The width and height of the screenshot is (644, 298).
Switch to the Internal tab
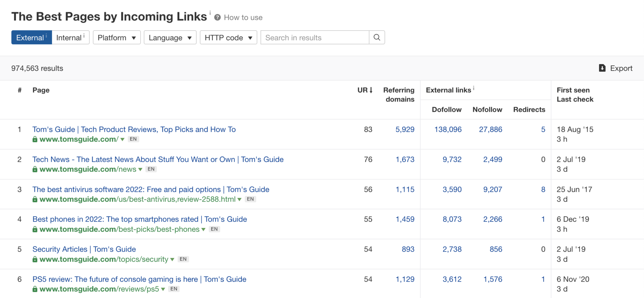tap(70, 37)
